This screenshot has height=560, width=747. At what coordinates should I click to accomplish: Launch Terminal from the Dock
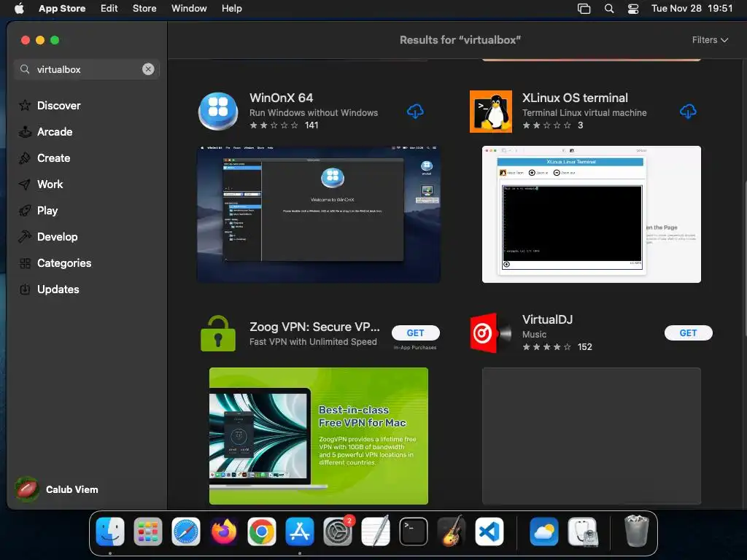click(414, 532)
